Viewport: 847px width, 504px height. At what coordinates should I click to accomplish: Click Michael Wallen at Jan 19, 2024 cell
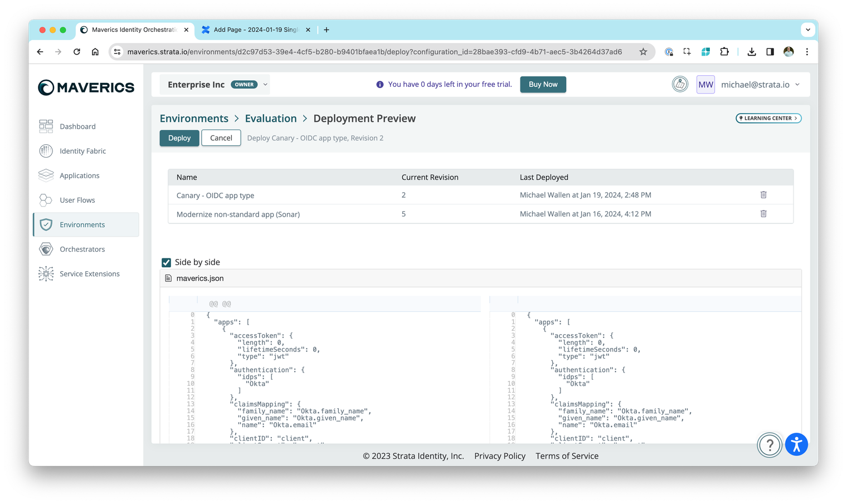(586, 195)
